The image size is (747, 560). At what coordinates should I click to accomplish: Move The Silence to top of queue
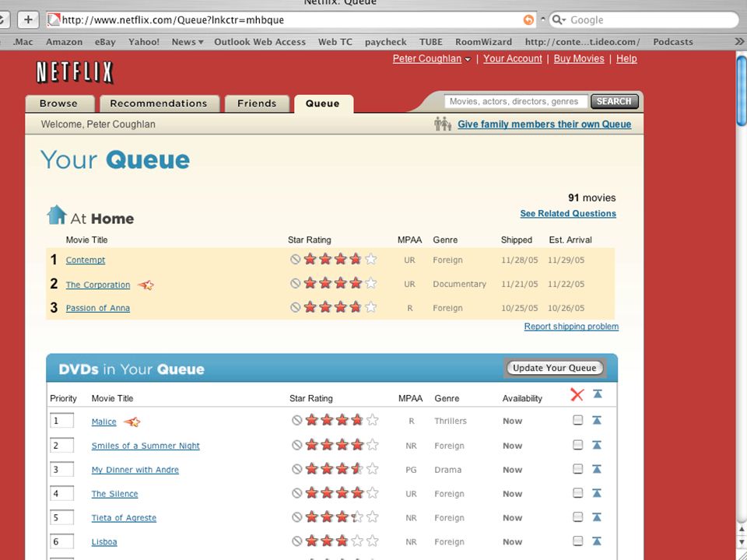[597, 493]
